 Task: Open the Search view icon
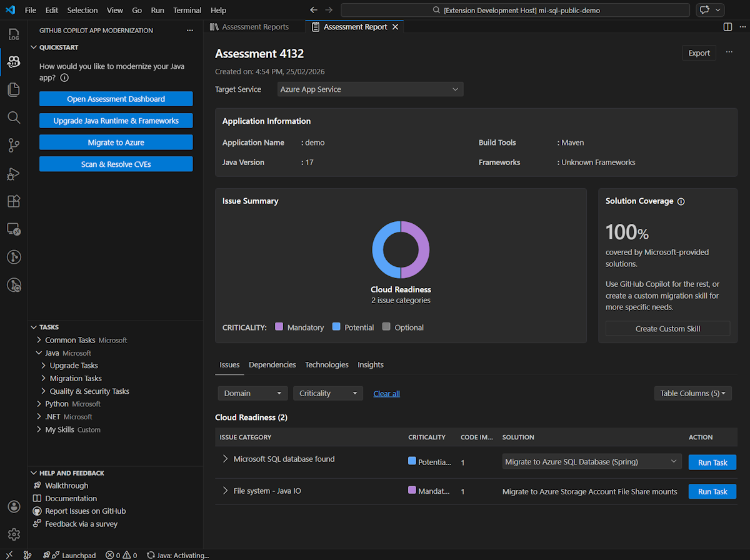click(14, 117)
